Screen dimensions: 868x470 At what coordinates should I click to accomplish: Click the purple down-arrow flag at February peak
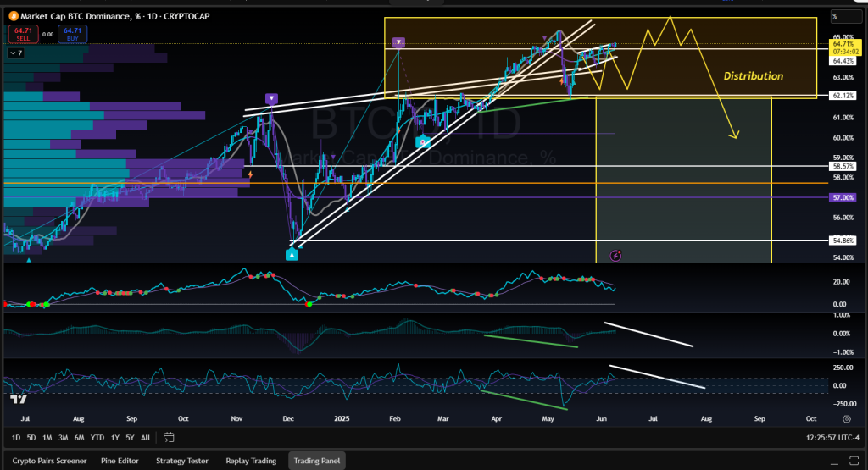click(398, 42)
